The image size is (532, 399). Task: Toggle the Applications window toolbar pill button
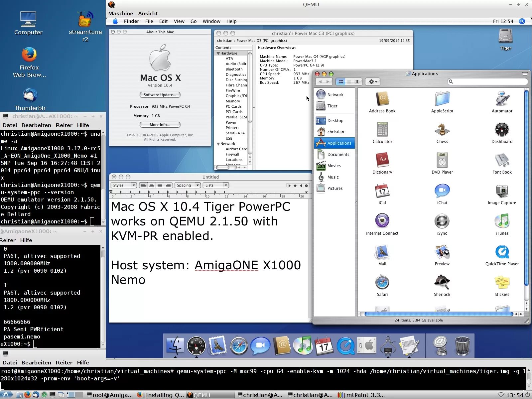(525, 74)
